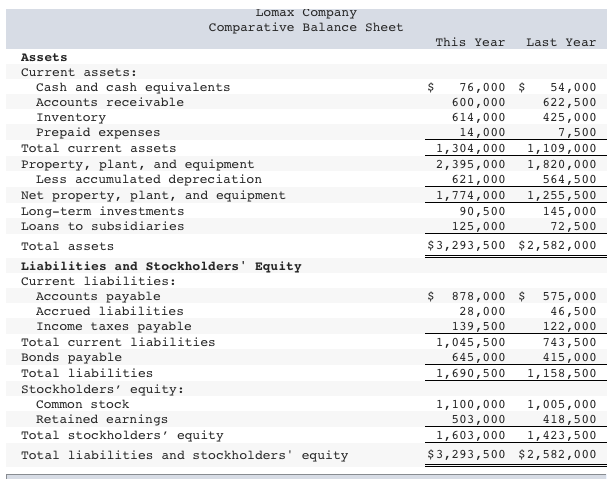
Task: Click the 28,000 accrued liabilities value
Action: click(x=482, y=311)
